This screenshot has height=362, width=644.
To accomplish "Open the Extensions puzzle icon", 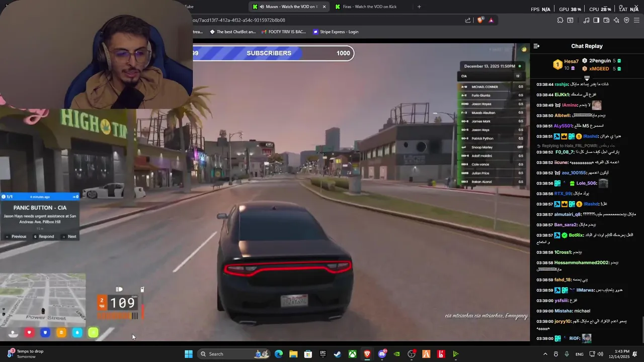I will [560, 20].
